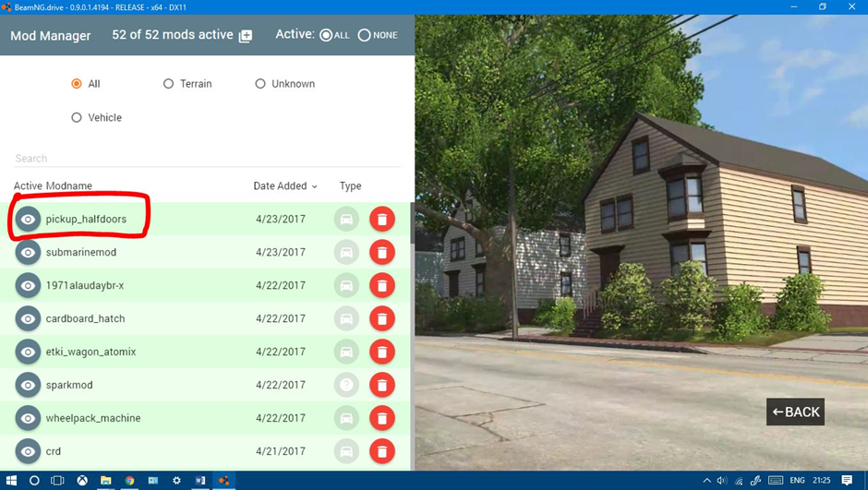
Task: Click the mod list scrollbar
Action: click(413, 223)
